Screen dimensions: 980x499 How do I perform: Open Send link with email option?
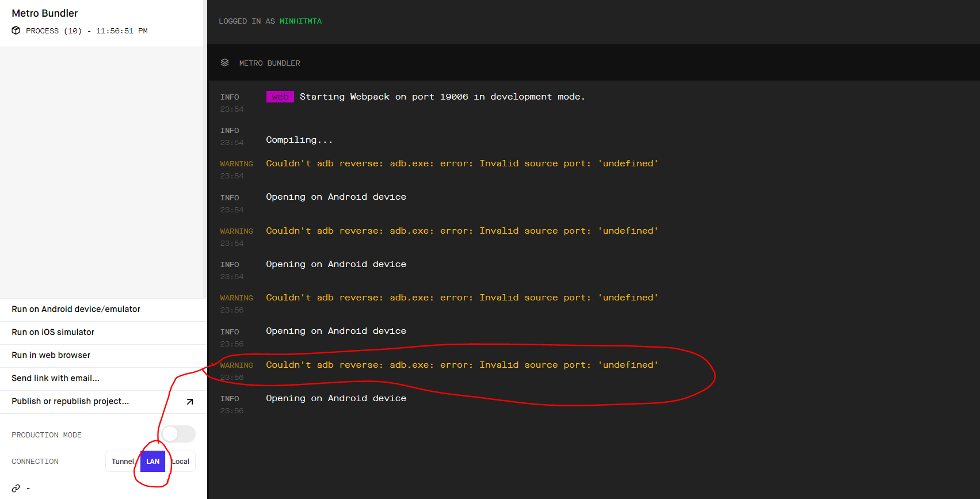[55, 378]
